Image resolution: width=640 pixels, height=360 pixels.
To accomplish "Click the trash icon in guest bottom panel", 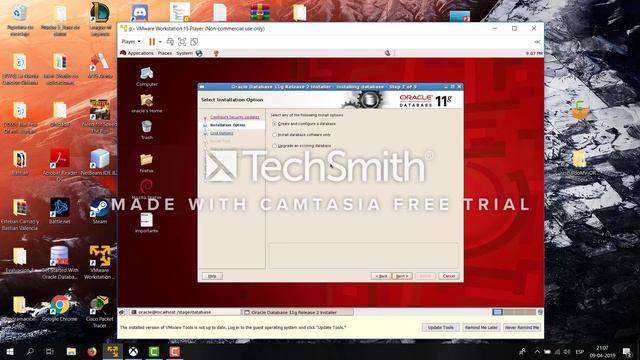I will pyautogui.click(x=540, y=312).
